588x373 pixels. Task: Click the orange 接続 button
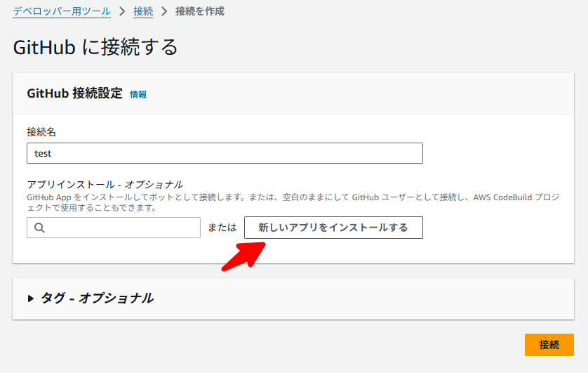pos(549,344)
